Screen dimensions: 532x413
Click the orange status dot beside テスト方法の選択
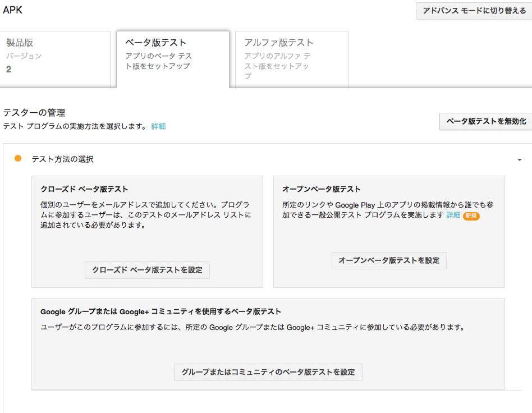coord(18,158)
